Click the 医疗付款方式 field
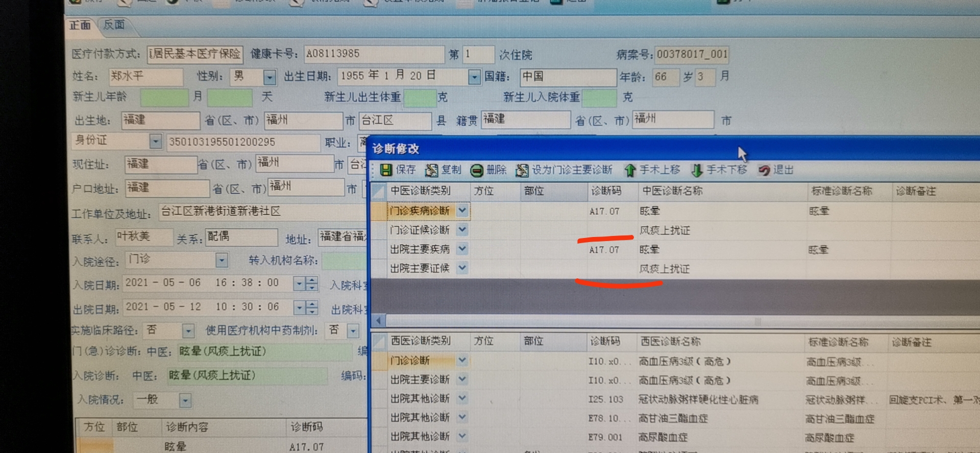The width and height of the screenshot is (980, 453). pyautogui.click(x=195, y=54)
